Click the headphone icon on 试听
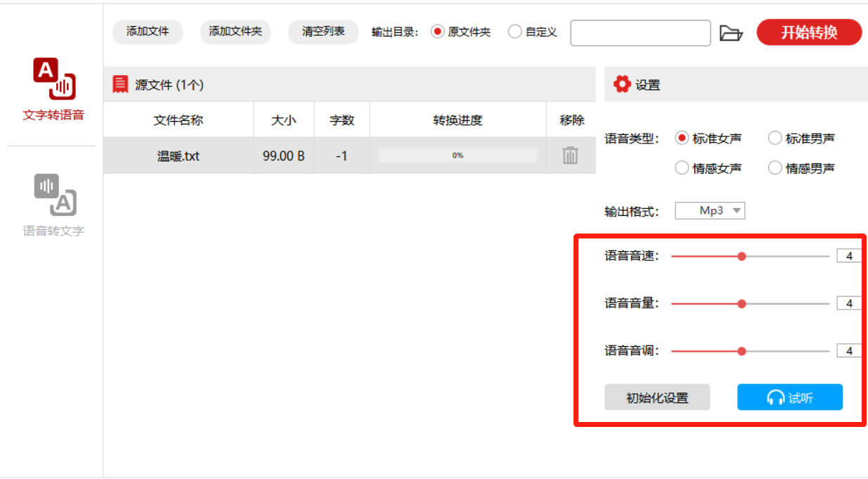868x479 pixels. (x=775, y=398)
